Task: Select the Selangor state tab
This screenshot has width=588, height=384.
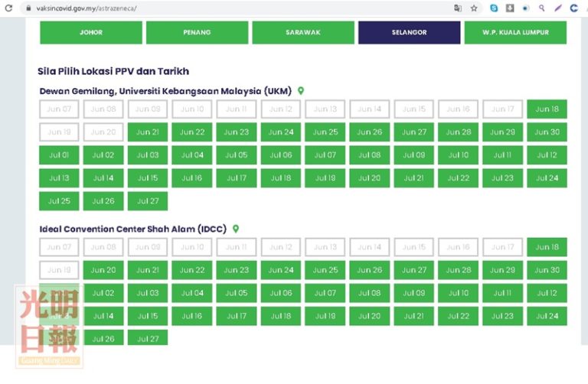Action: coord(409,33)
